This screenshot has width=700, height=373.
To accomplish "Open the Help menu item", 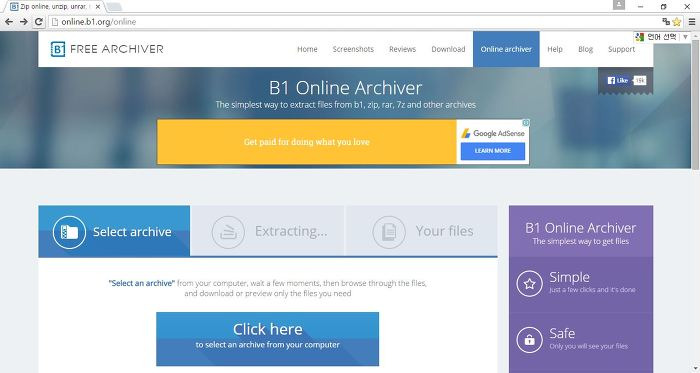I will (x=555, y=49).
